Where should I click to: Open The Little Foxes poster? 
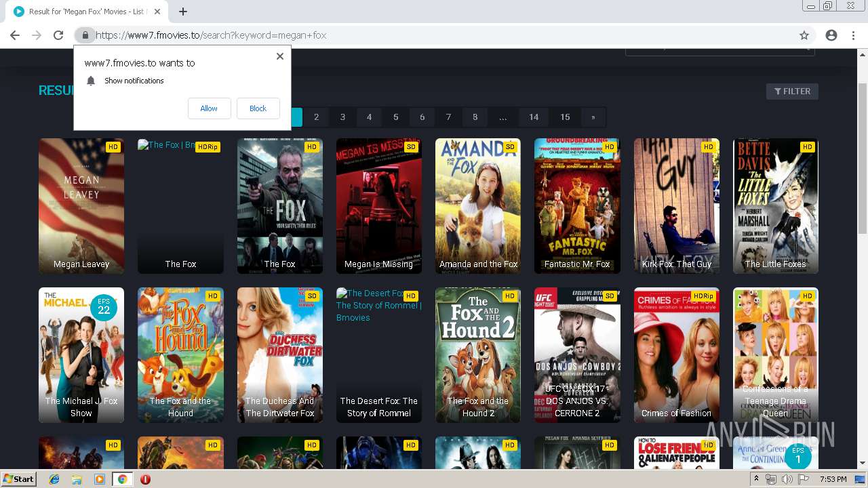[776, 206]
